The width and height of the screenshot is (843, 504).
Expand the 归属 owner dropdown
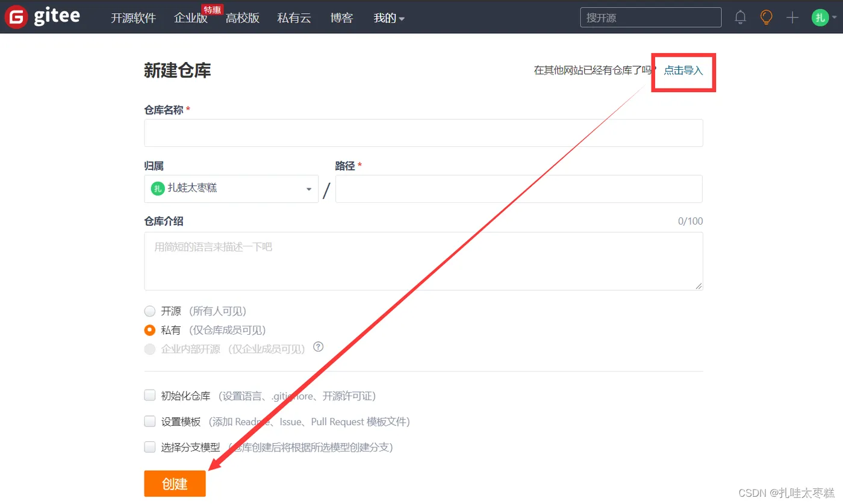click(231, 189)
